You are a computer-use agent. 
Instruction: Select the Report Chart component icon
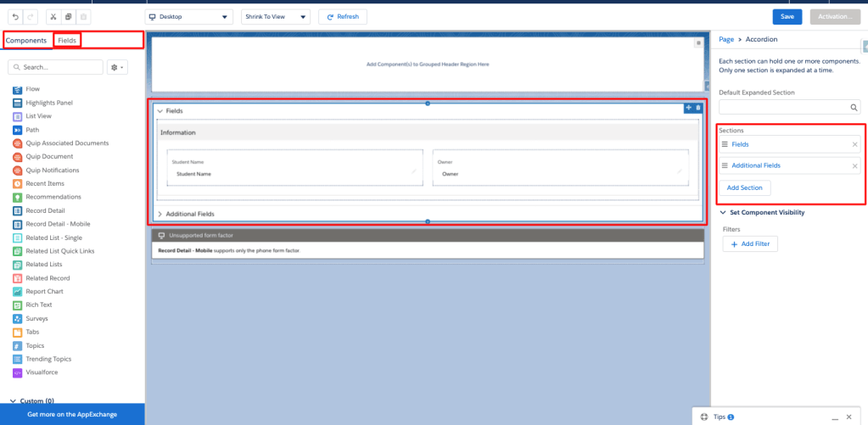coord(18,292)
